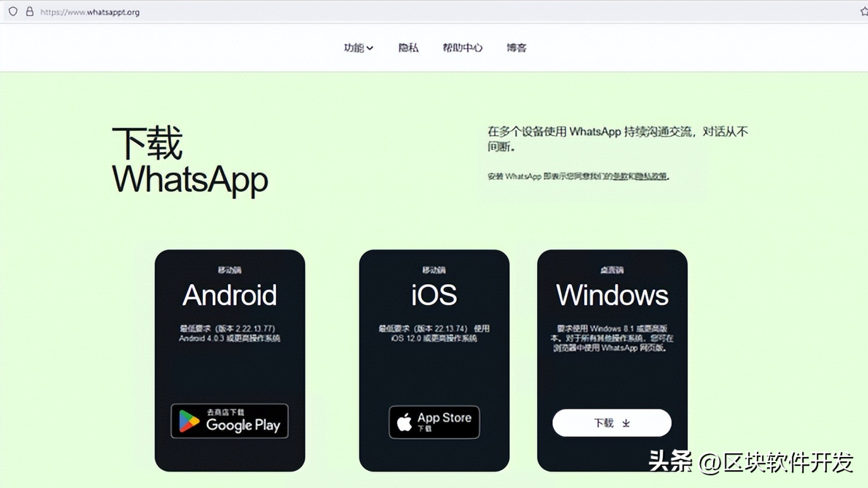Image resolution: width=868 pixels, height=488 pixels.
Task: Expand the 功能 navigation dropdown
Action: pyautogui.click(x=358, y=48)
